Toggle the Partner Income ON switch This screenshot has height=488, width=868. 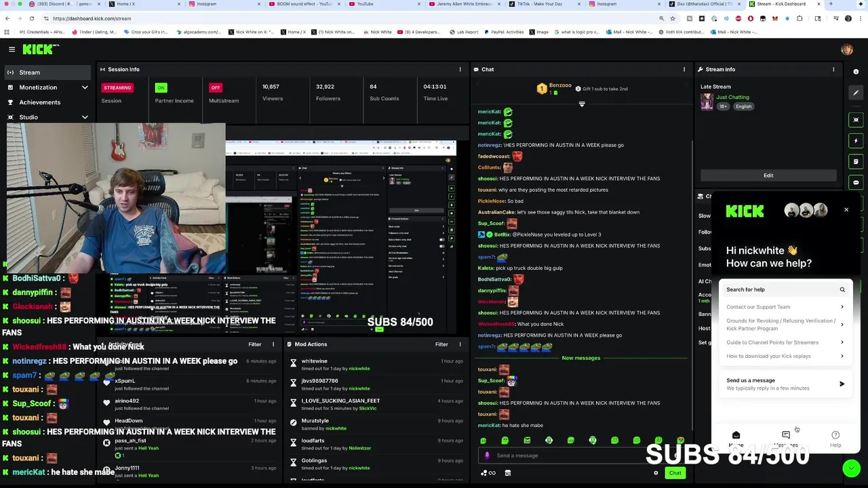pyautogui.click(x=161, y=87)
